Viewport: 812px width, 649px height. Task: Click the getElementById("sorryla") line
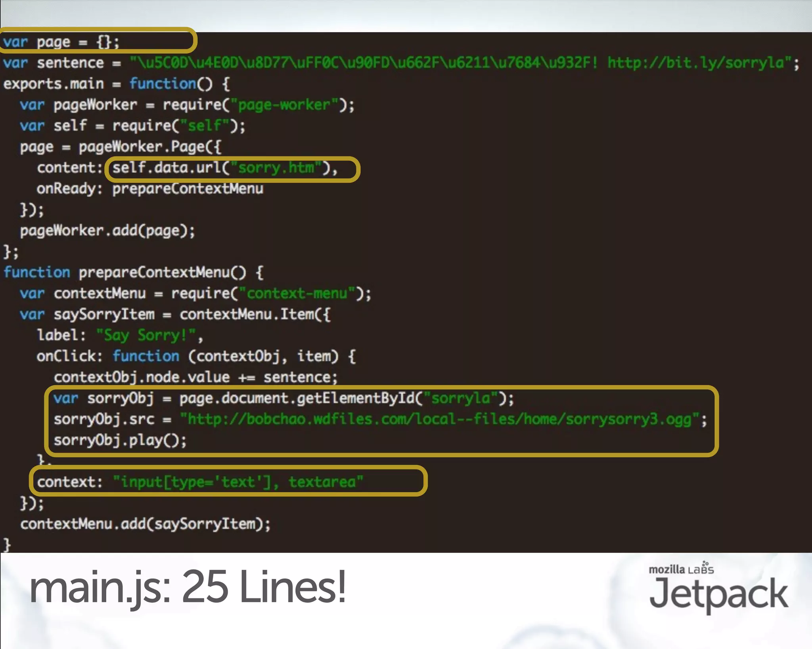click(284, 398)
